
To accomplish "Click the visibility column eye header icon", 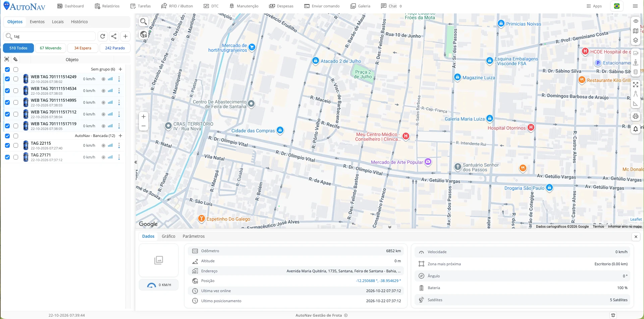I will 7,59.
